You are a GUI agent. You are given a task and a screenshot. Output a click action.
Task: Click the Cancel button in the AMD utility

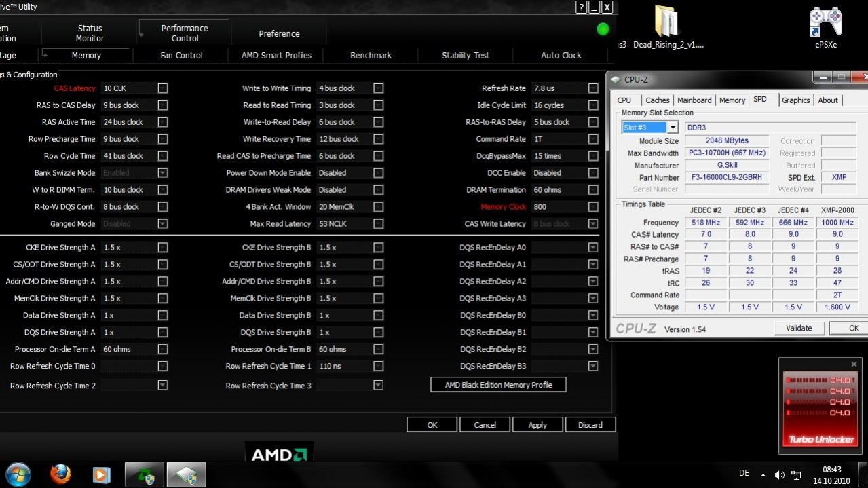tap(485, 425)
